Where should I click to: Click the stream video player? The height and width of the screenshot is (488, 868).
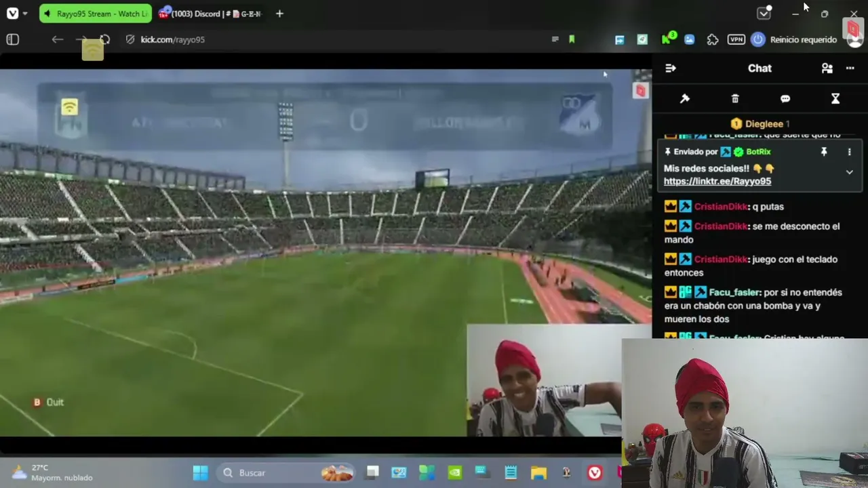tap(325, 252)
